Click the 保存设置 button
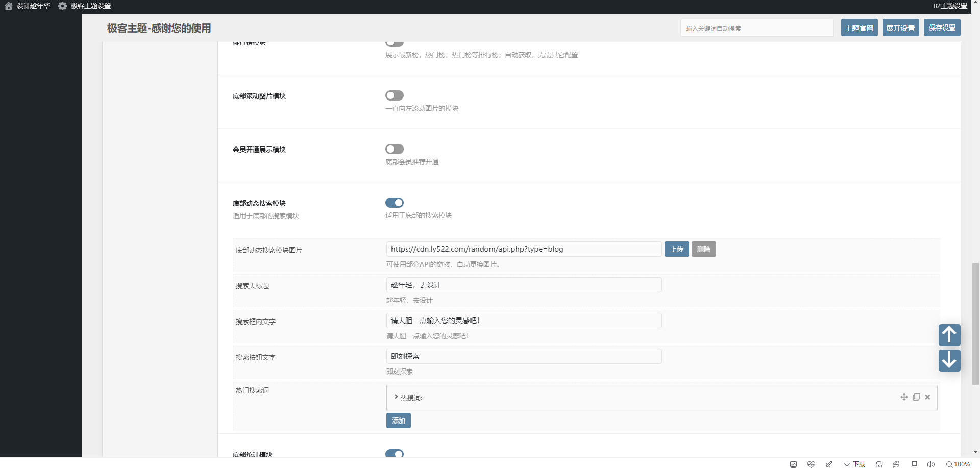This screenshot has height=468, width=980. point(942,28)
